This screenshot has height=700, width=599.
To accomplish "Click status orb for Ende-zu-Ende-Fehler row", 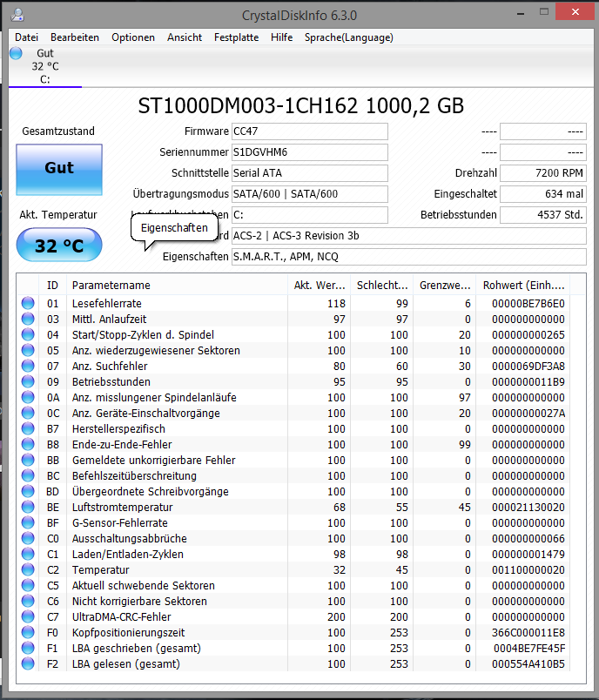I will pyautogui.click(x=28, y=444).
